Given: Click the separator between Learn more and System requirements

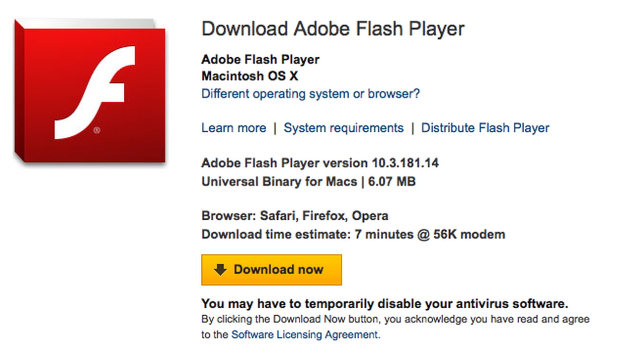Looking at the screenshot, I should point(275,128).
